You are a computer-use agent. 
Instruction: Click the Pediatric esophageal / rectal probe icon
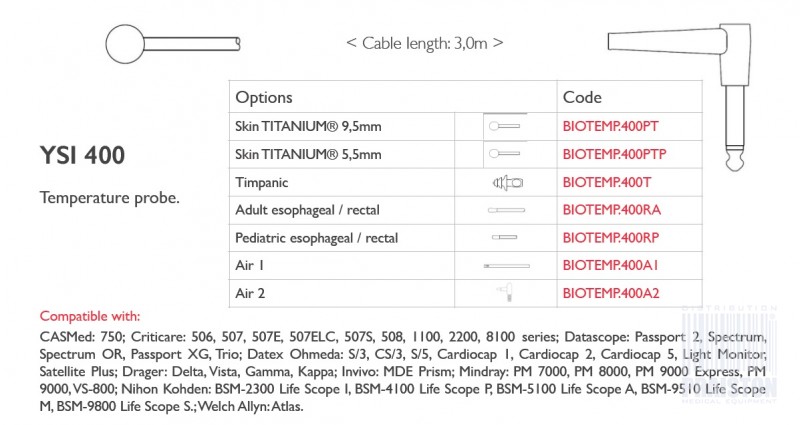[504, 238]
